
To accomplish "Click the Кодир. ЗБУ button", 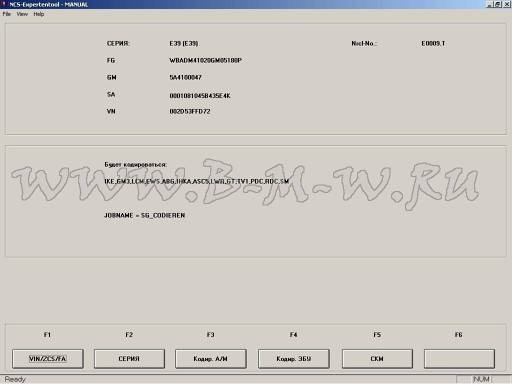I will point(294,359).
